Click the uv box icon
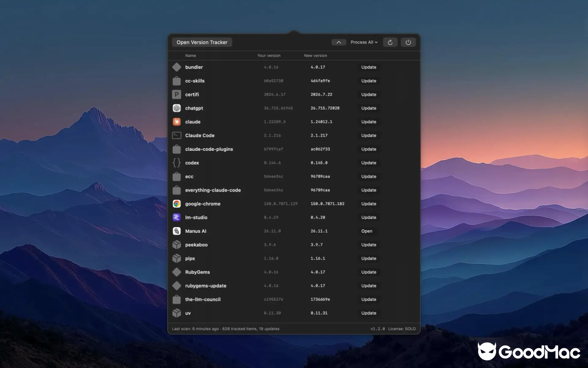 [x=176, y=313]
